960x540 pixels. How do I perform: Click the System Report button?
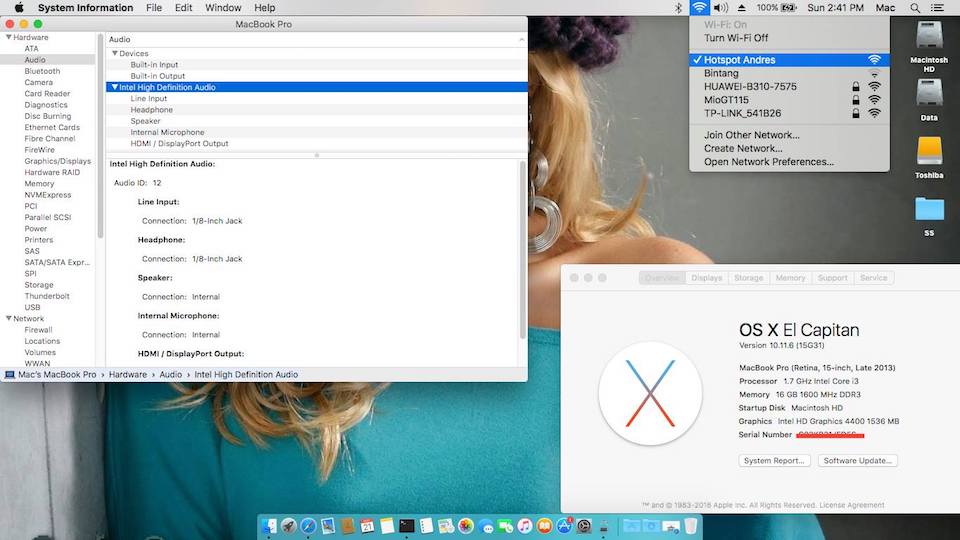point(774,460)
